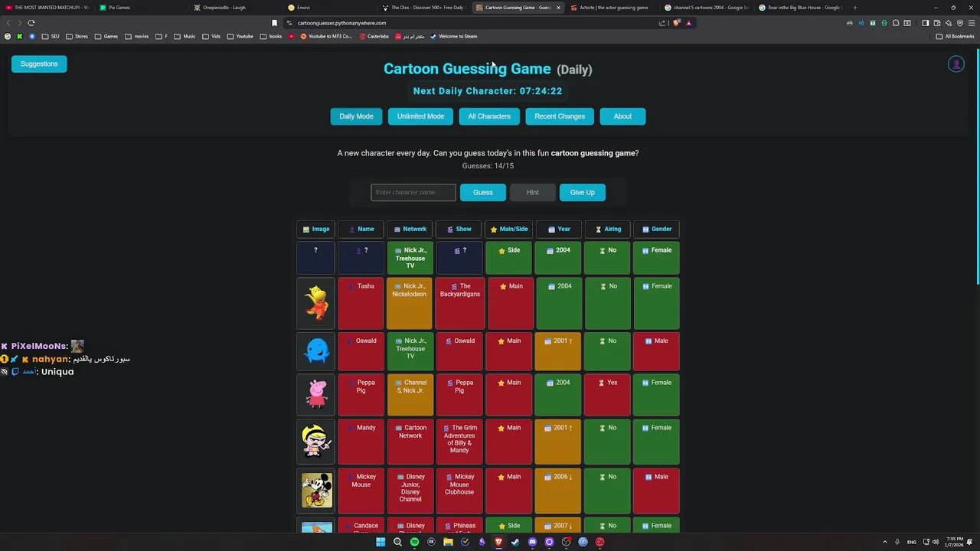Click the Hint button
Viewport: 980px width, 551px height.
[x=533, y=192]
